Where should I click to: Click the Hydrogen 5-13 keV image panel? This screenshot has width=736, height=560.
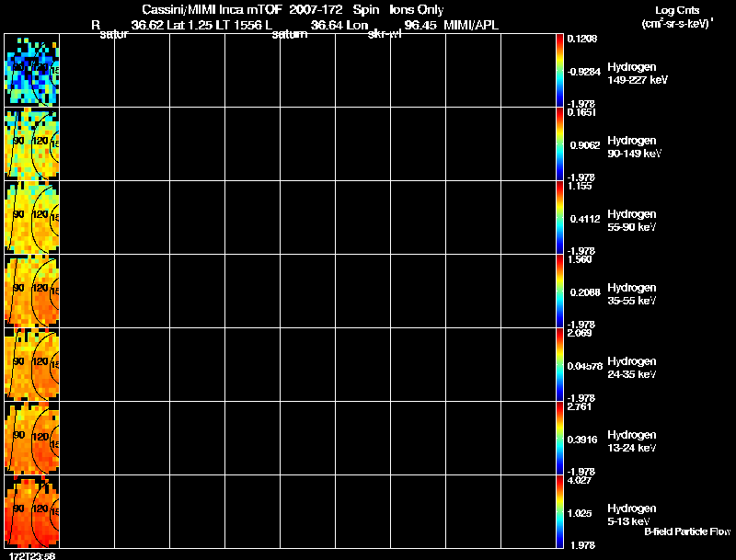coord(32,512)
